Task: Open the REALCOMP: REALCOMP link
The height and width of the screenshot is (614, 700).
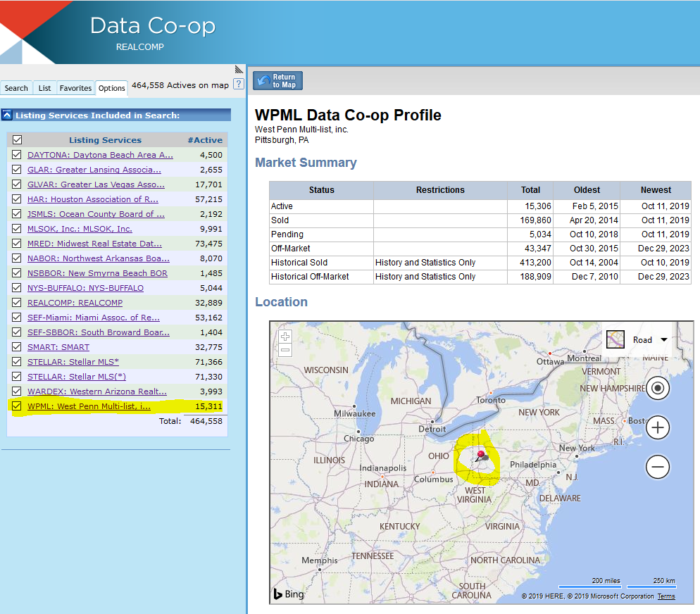Action: point(75,303)
